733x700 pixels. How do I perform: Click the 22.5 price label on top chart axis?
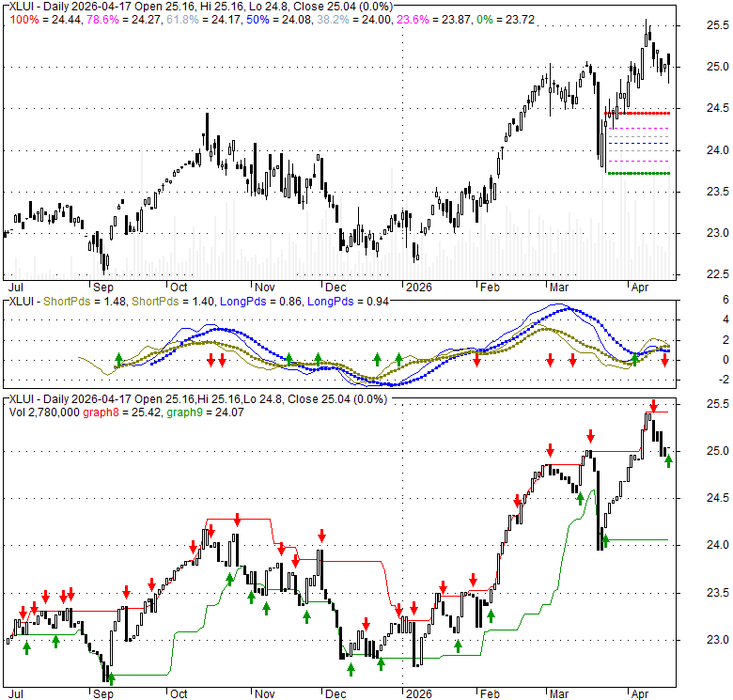tap(717, 274)
